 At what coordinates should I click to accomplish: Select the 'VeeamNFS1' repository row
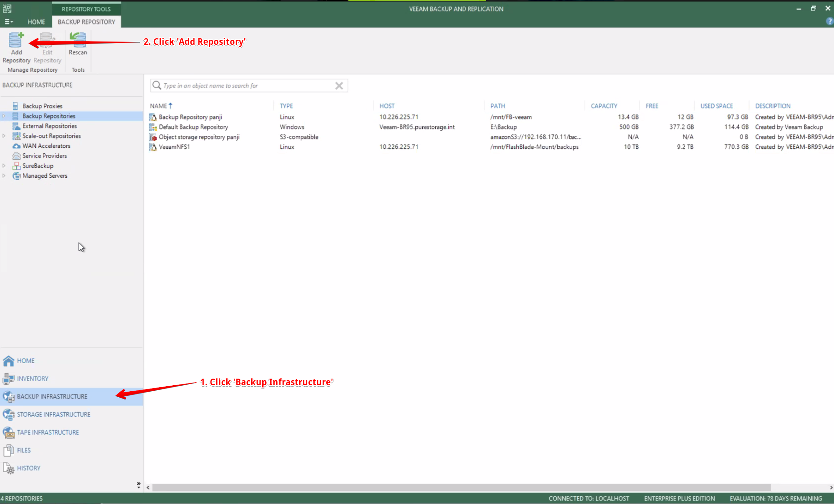pyautogui.click(x=491, y=147)
